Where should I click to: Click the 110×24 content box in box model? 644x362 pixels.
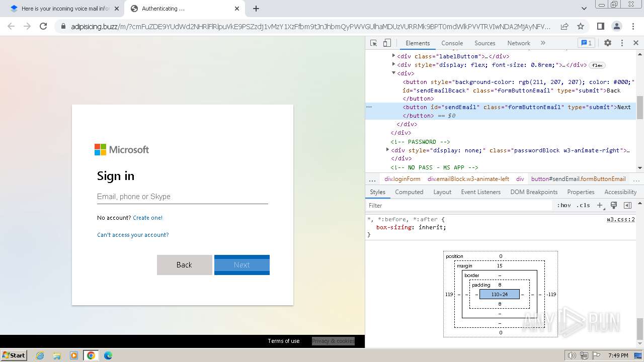(499, 294)
